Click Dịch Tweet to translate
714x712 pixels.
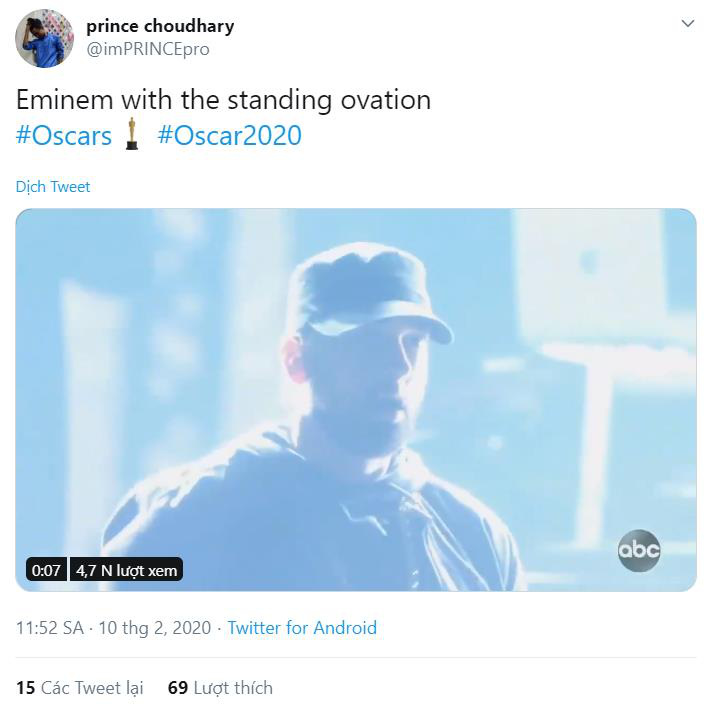(x=53, y=187)
